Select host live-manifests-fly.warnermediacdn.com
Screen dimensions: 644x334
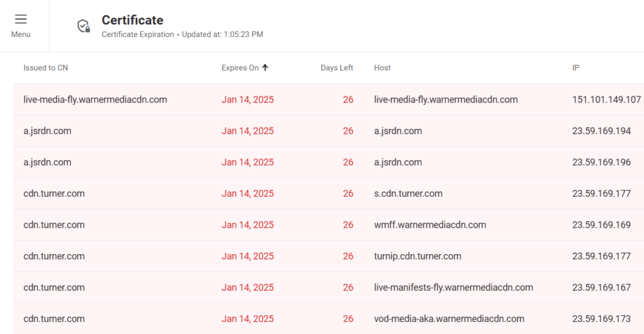(453, 287)
